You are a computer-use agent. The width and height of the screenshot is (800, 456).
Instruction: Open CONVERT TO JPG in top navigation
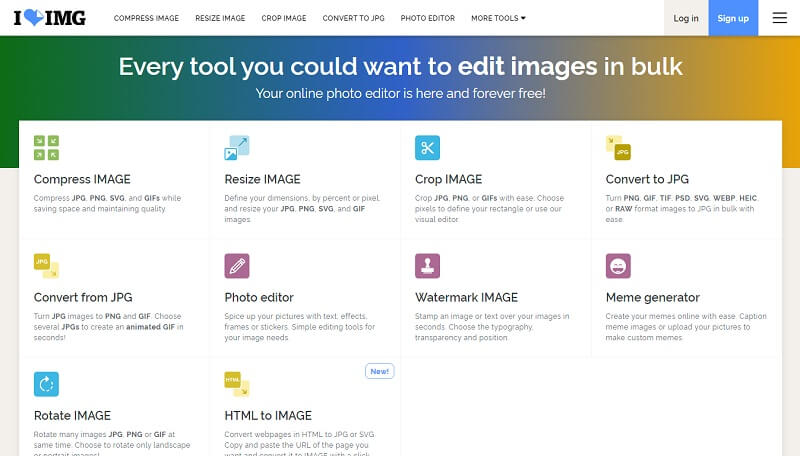click(354, 18)
